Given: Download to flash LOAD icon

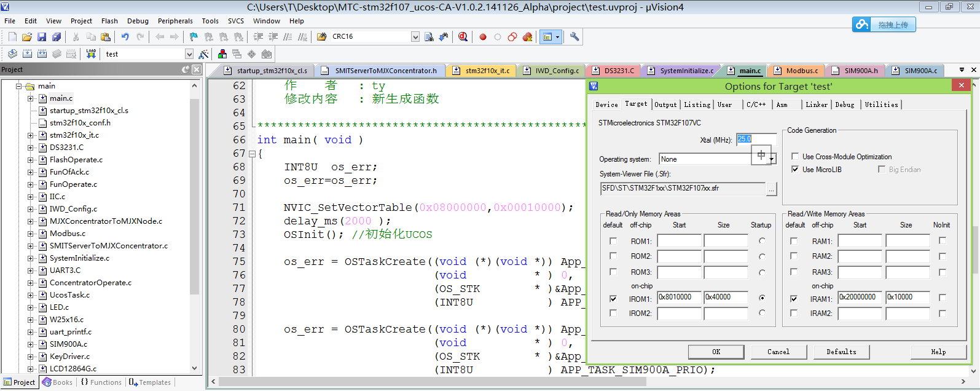Looking at the screenshot, I should click(x=91, y=54).
